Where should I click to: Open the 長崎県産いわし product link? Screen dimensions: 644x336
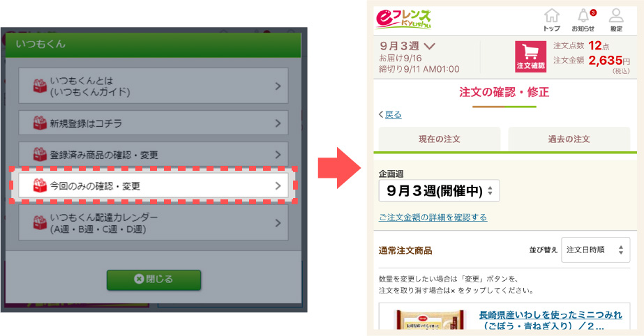[551, 320]
